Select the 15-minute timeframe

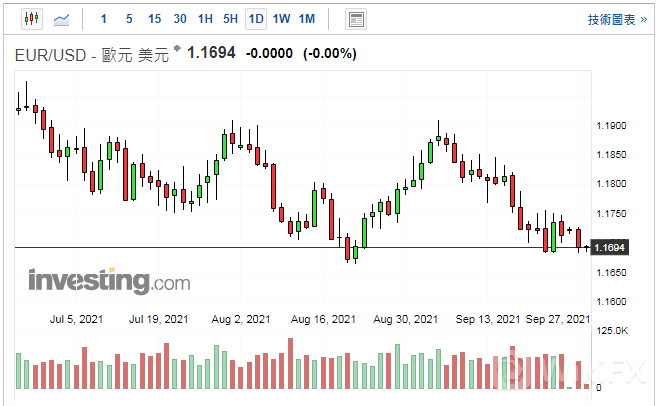154,19
